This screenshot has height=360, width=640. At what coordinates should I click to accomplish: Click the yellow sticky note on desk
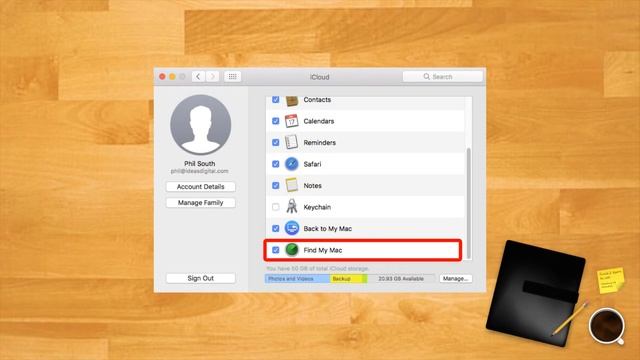[611, 280]
